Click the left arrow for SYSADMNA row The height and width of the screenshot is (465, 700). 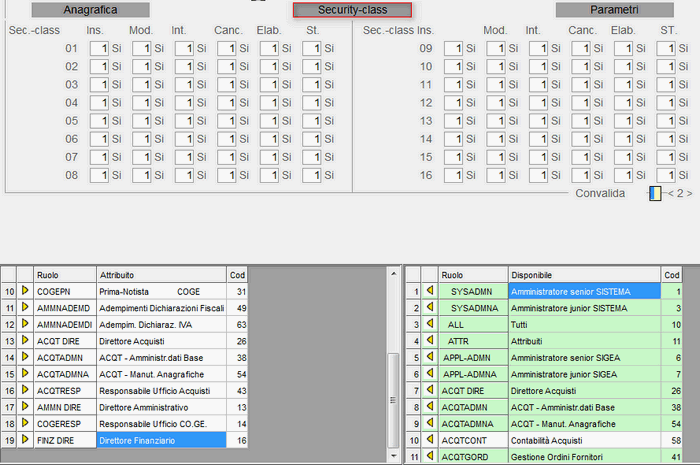(430, 307)
